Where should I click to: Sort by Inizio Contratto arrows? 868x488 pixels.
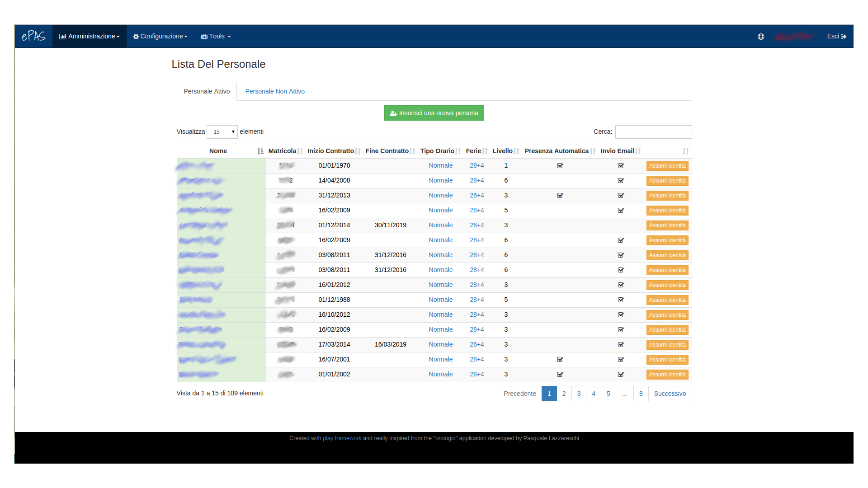358,151
